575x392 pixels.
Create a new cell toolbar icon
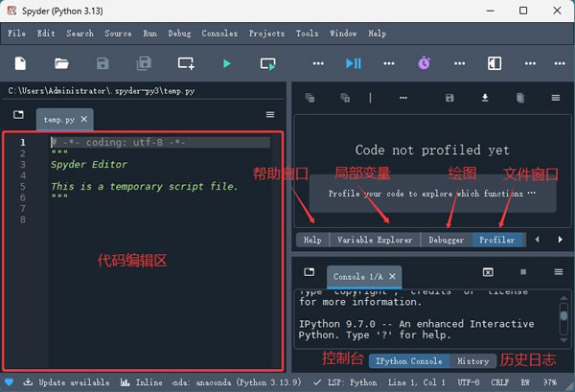point(186,63)
